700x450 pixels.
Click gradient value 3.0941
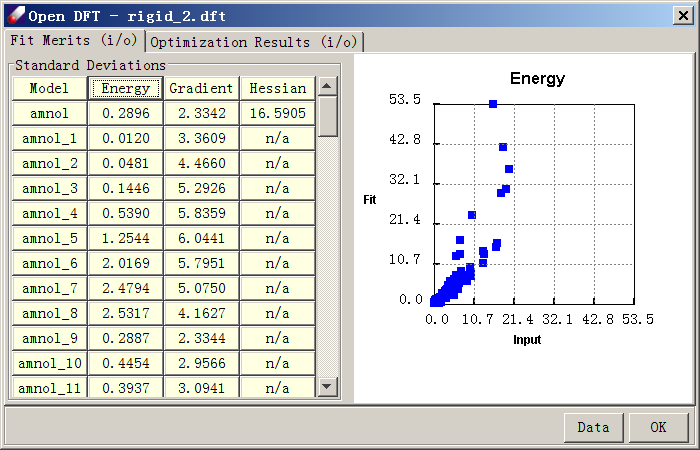coord(201,387)
